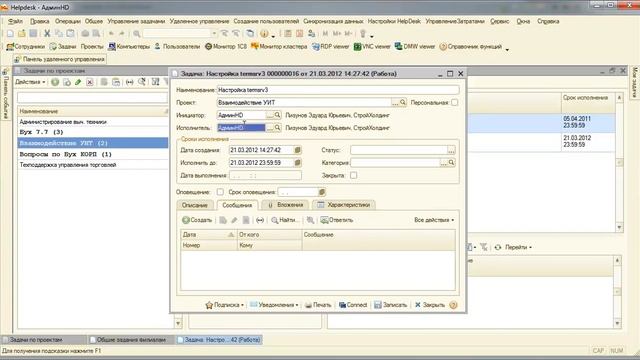Open DMW viewer from the toolbar
The width and height of the screenshot is (640, 360).
pos(415,47)
